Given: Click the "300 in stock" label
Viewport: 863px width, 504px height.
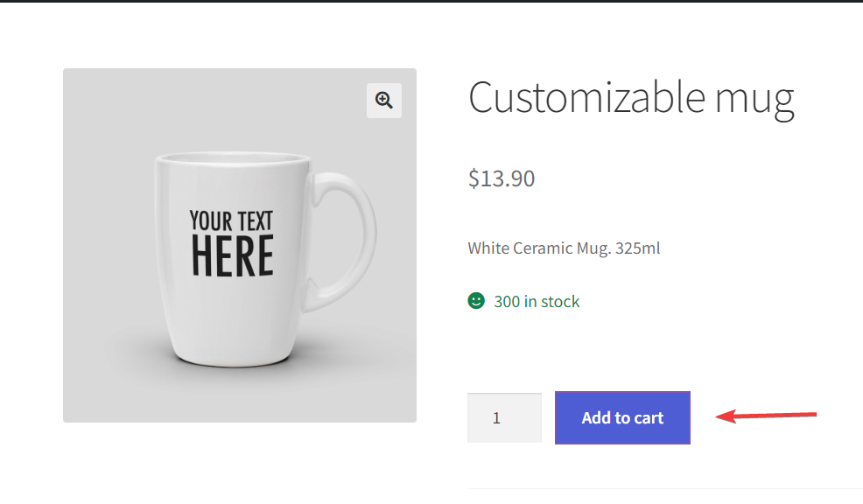Looking at the screenshot, I should click(537, 302).
